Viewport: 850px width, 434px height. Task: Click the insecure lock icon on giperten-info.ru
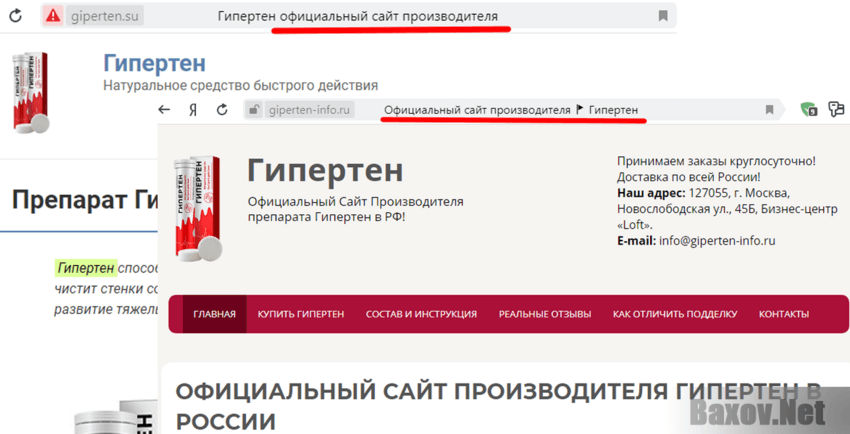tap(253, 110)
